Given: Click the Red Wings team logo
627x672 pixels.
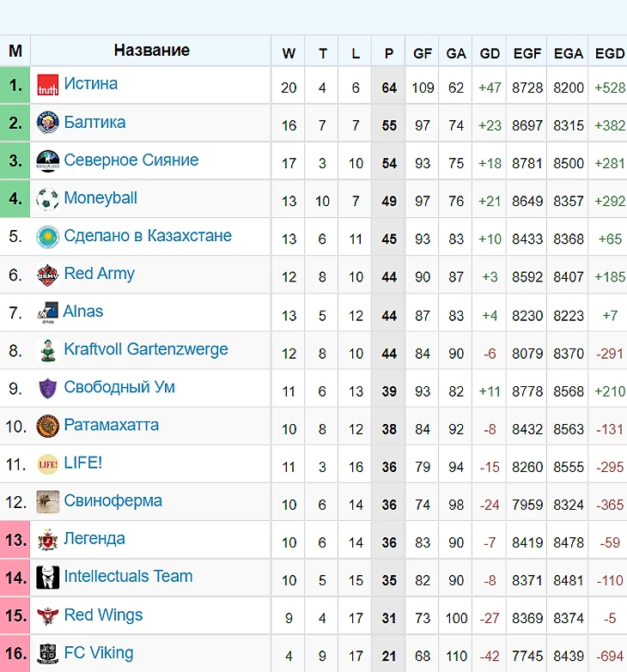Looking at the screenshot, I should tap(47, 616).
